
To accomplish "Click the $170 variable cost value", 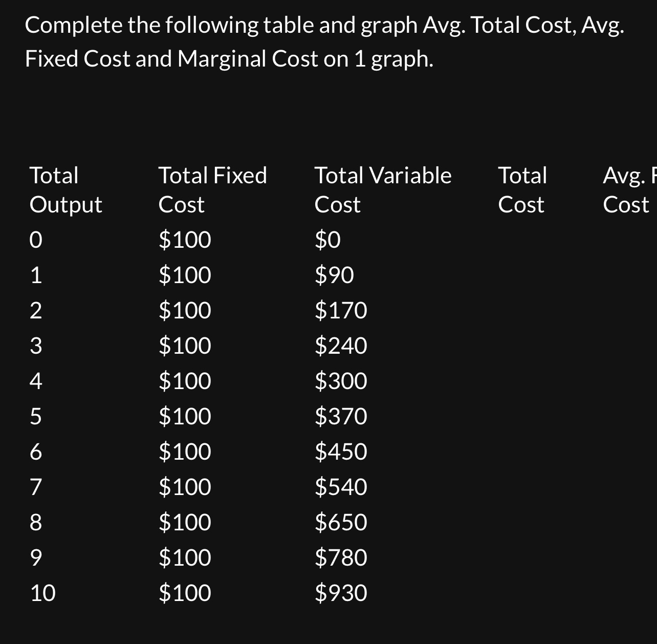I will (x=341, y=310).
